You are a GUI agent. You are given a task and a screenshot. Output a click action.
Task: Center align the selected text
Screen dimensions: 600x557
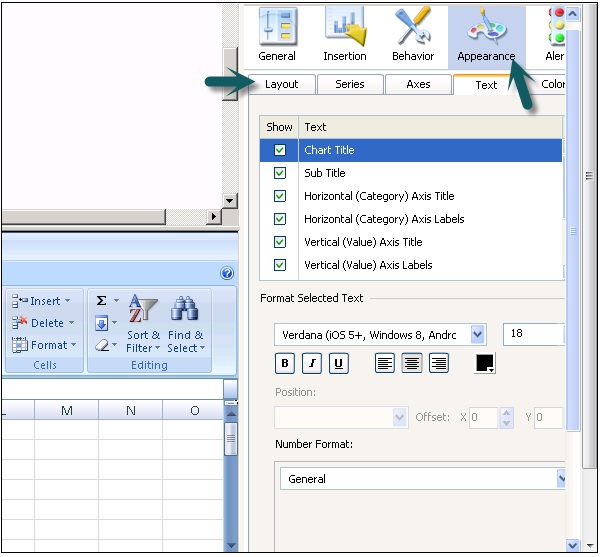pos(412,364)
